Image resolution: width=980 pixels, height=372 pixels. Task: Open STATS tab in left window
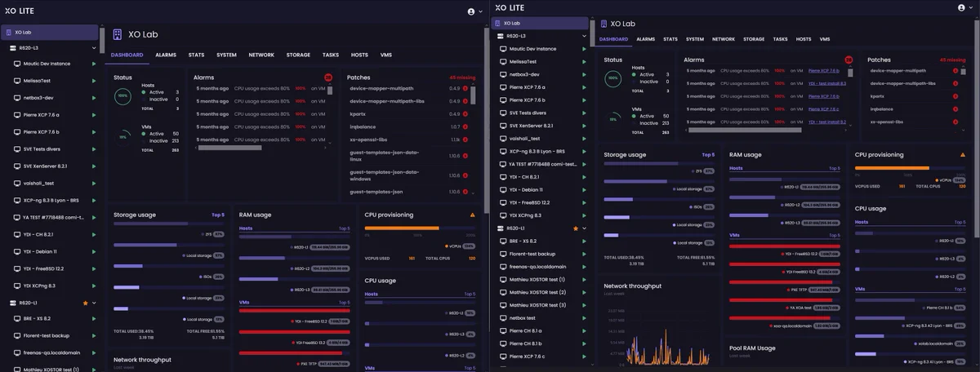click(196, 55)
